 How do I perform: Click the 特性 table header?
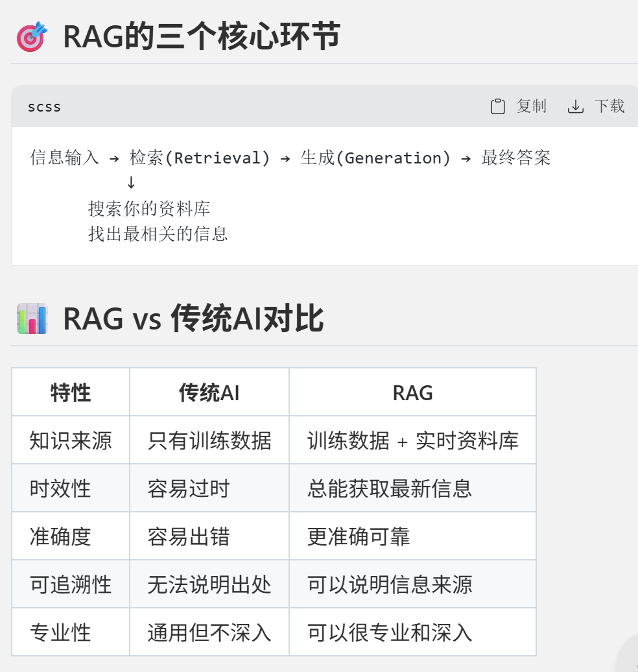tap(71, 392)
